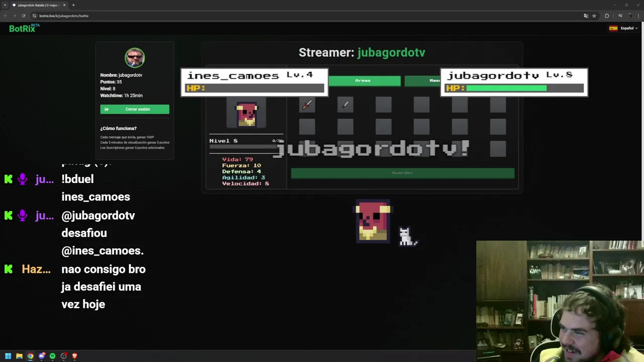Image resolution: width=644 pixels, height=362 pixels.
Task: Open the Chrome three-dot menu
Action: click(x=638, y=16)
